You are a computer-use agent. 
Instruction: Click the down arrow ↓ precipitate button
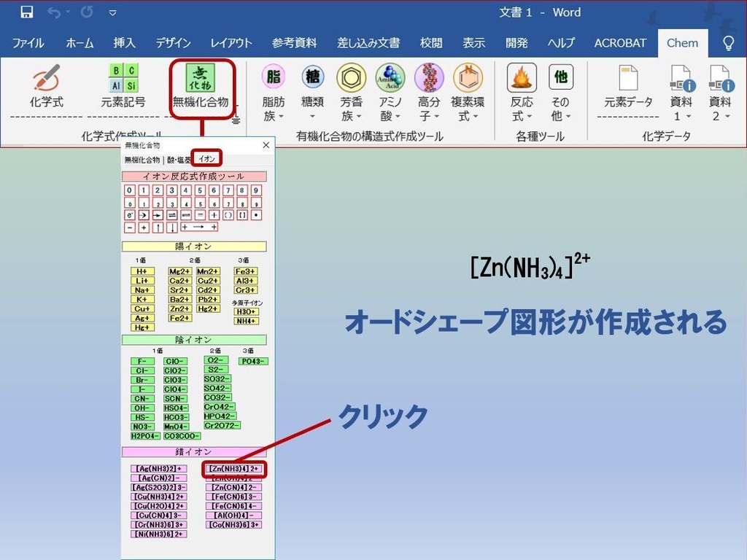click(x=172, y=227)
